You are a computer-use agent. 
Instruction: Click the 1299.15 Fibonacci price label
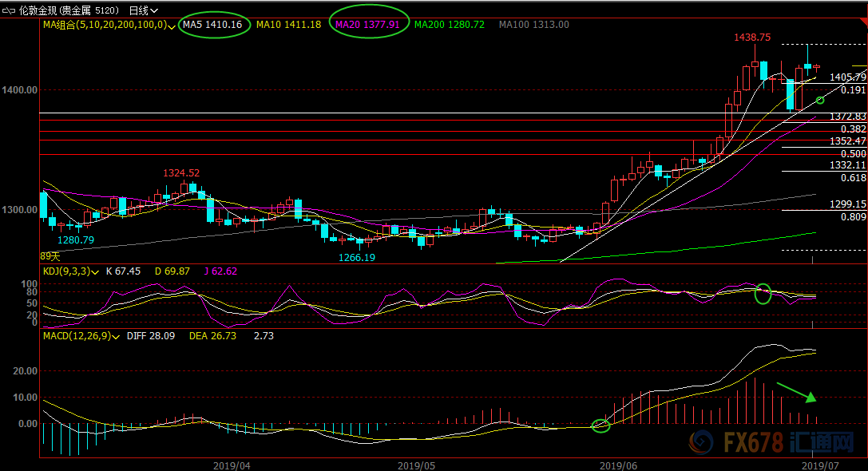point(847,204)
